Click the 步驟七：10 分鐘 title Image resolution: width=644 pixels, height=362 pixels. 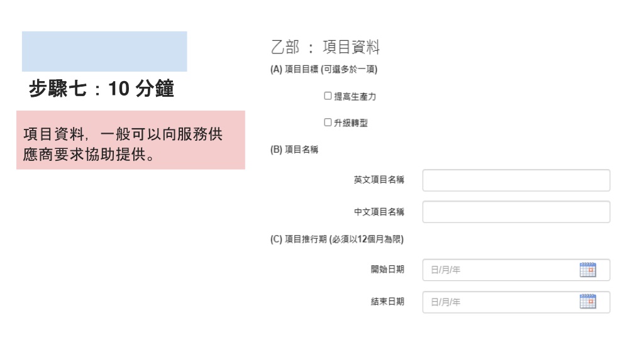[101, 88]
